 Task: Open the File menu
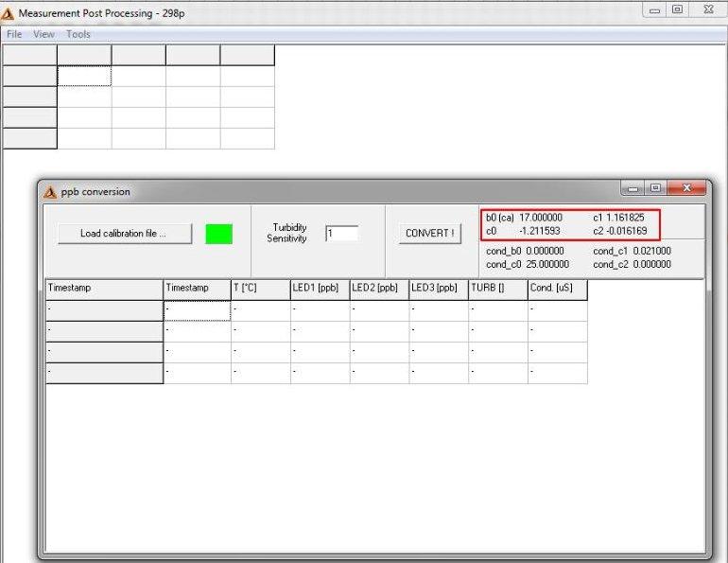pos(14,34)
